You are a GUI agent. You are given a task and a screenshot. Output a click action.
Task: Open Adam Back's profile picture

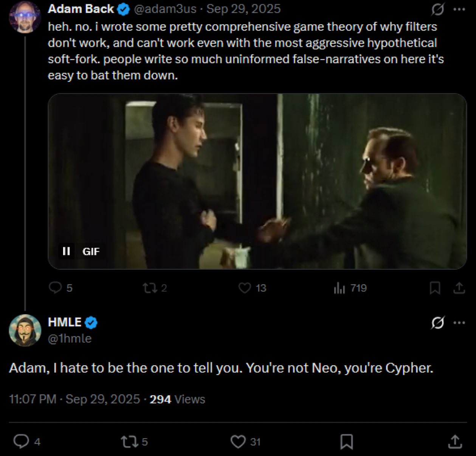coord(25,17)
